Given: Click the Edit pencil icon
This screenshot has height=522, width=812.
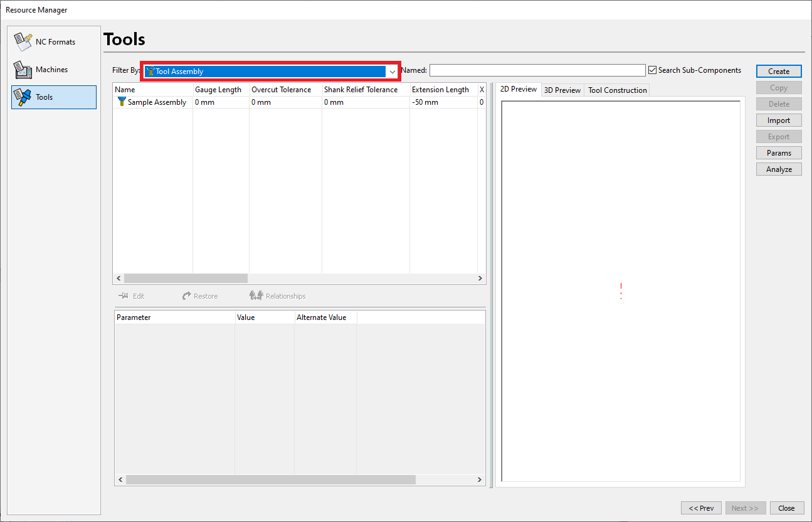Looking at the screenshot, I should pyautogui.click(x=124, y=296).
